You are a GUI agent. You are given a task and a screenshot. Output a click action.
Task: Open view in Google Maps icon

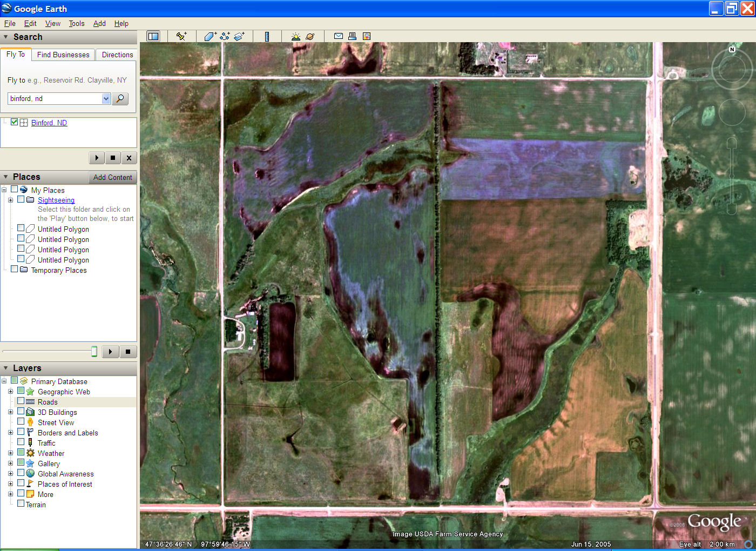pos(367,36)
